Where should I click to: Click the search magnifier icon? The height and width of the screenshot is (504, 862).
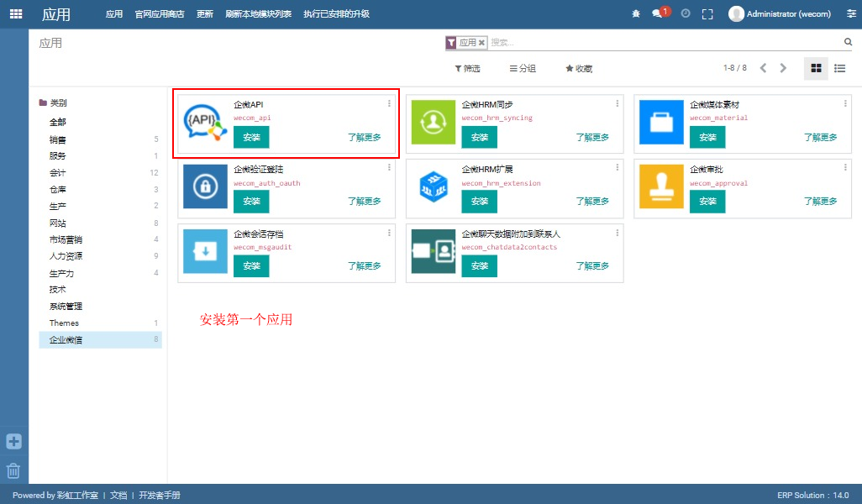click(x=848, y=42)
